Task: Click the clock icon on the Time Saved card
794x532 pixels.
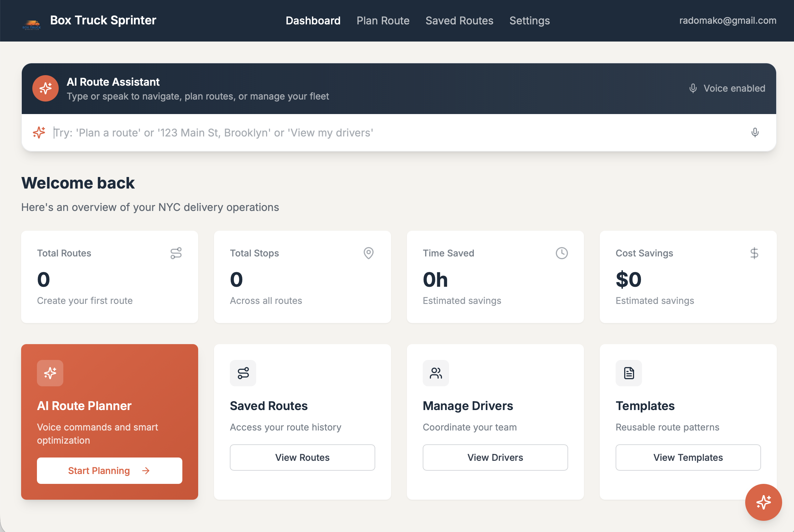Action: coord(561,253)
